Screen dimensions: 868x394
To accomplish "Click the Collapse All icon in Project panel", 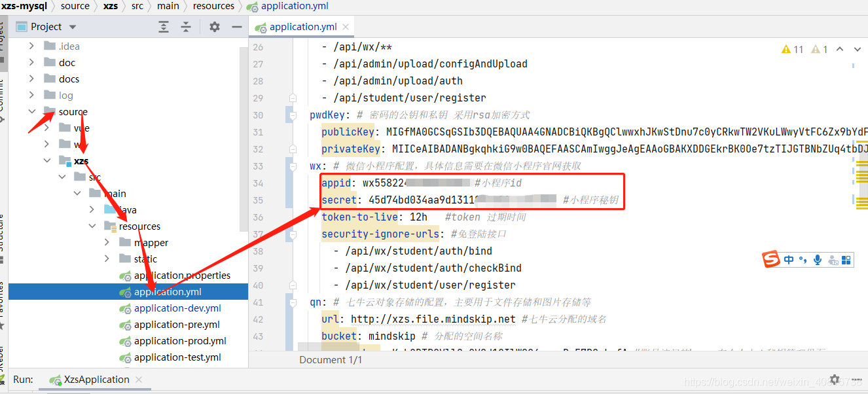I will coord(186,27).
